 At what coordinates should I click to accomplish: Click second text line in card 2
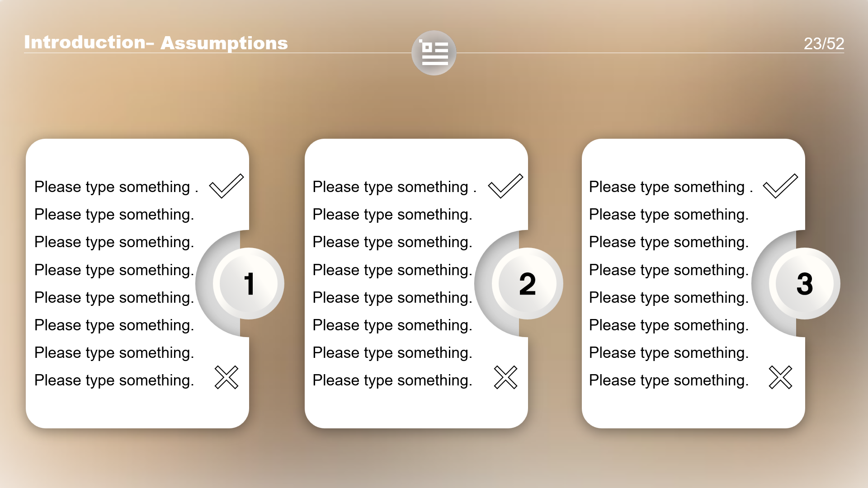pos(392,215)
